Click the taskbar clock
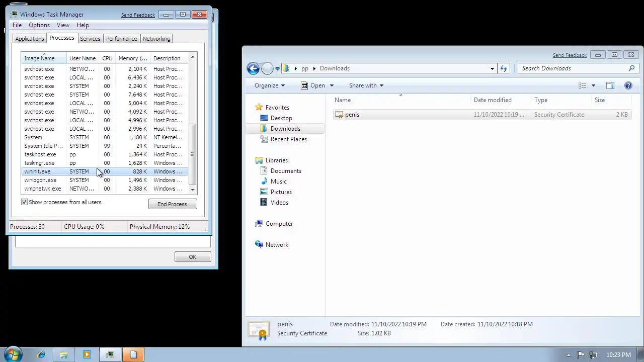 pyautogui.click(x=618, y=355)
